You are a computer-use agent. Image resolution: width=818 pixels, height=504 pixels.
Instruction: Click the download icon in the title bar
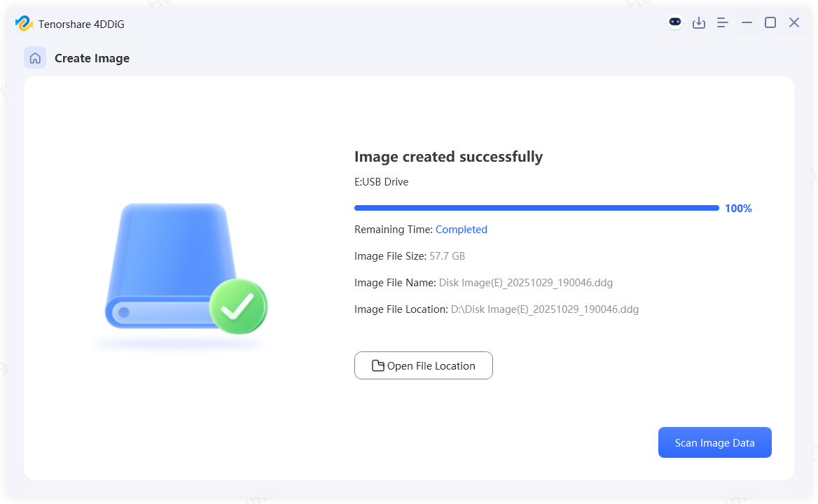point(699,22)
